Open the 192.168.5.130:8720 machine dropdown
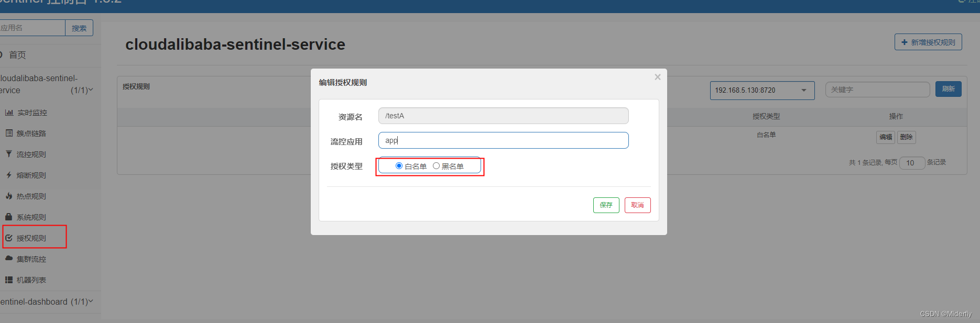This screenshot has height=323, width=980. (x=762, y=90)
